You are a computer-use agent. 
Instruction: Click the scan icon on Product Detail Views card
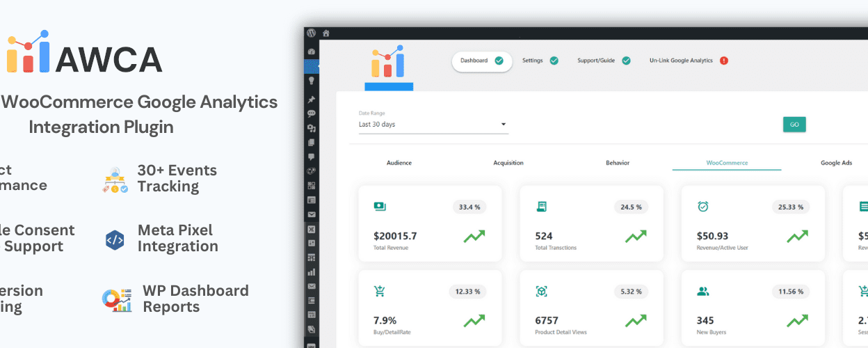click(x=541, y=292)
